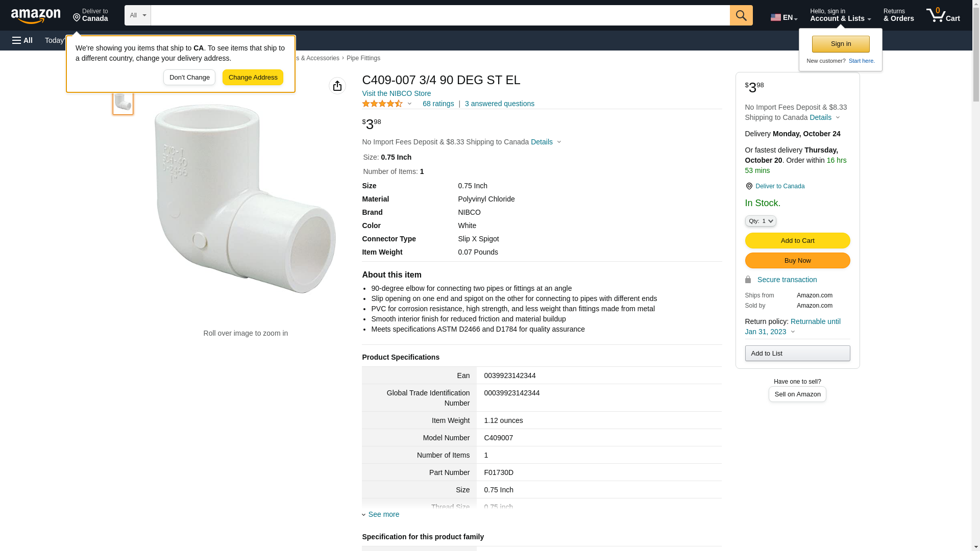Click into the search input field
This screenshot has width=980, height=551.
(440, 15)
